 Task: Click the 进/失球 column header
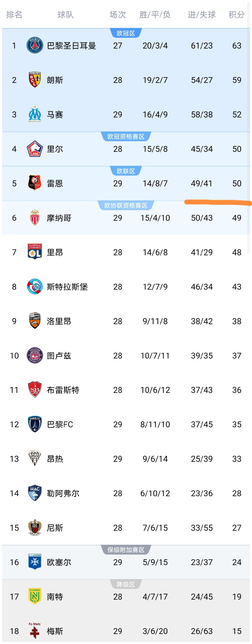pyautogui.click(x=202, y=15)
